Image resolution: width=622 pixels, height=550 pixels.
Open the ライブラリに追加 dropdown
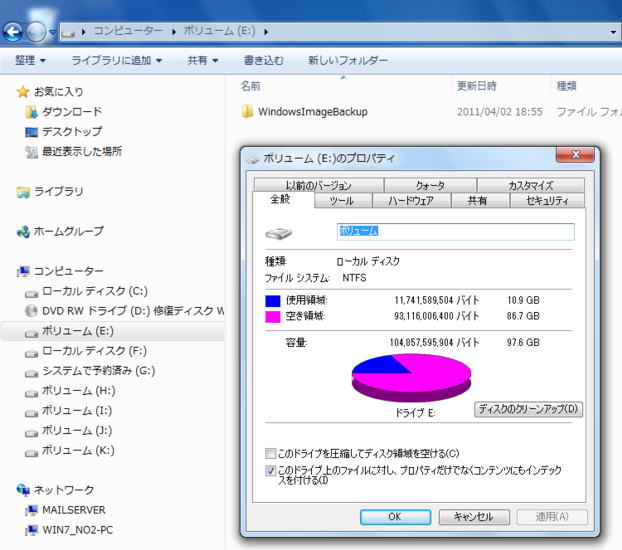click(x=117, y=60)
